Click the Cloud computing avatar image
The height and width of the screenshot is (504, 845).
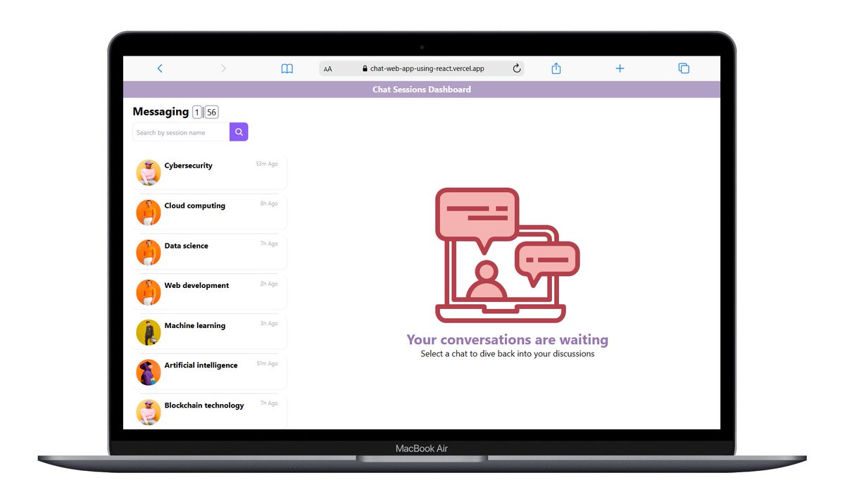(149, 213)
